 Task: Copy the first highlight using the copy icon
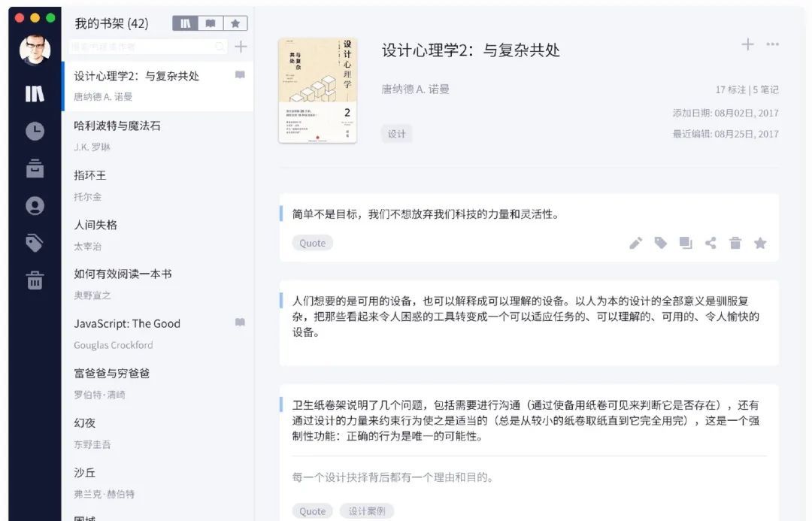pyautogui.click(x=685, y=243)
